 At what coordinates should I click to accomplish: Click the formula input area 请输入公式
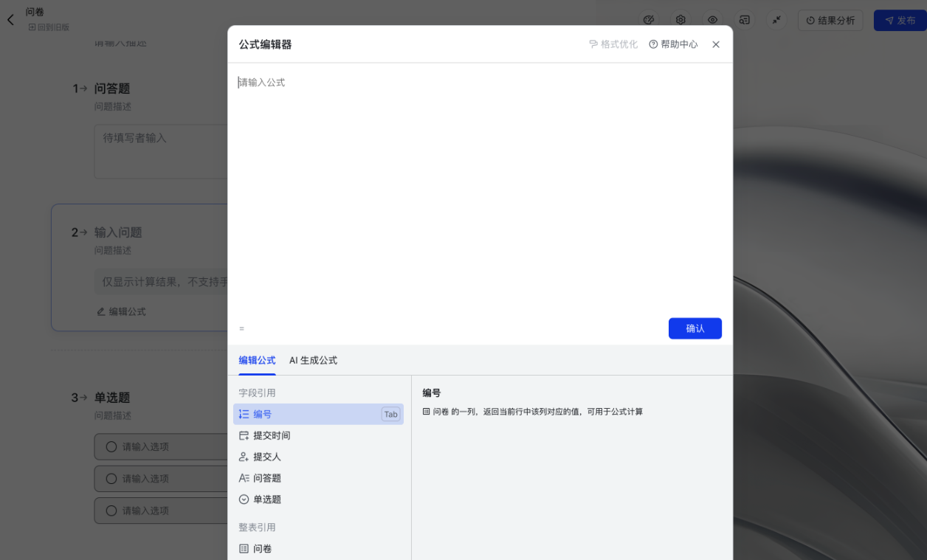pyautogui.click(x=480, y=188)
